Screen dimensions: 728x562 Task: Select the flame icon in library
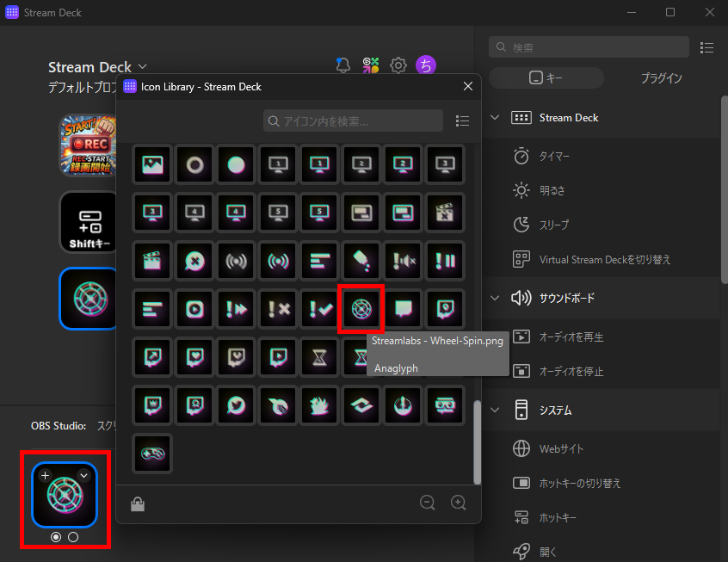(x=320, y=405)
